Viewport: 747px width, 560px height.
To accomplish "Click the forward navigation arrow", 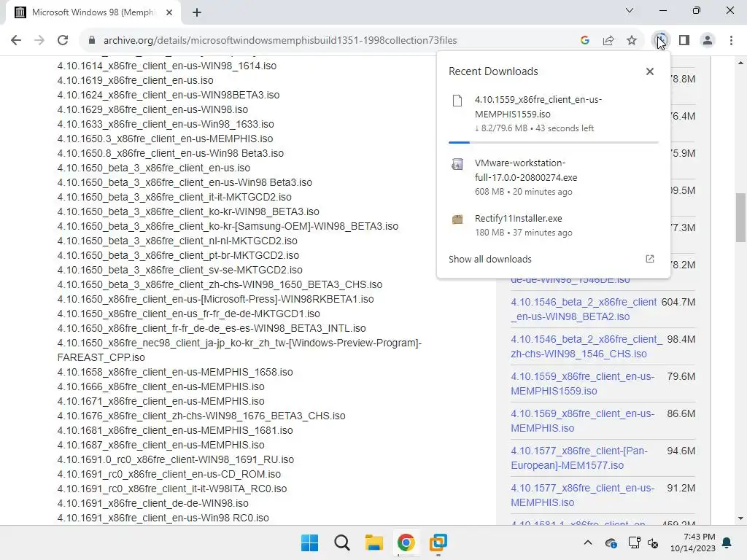I will coord(39,41).
